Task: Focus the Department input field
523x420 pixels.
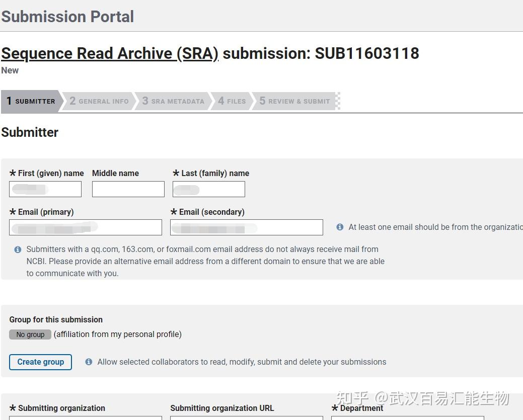Action: pos(408,418)
